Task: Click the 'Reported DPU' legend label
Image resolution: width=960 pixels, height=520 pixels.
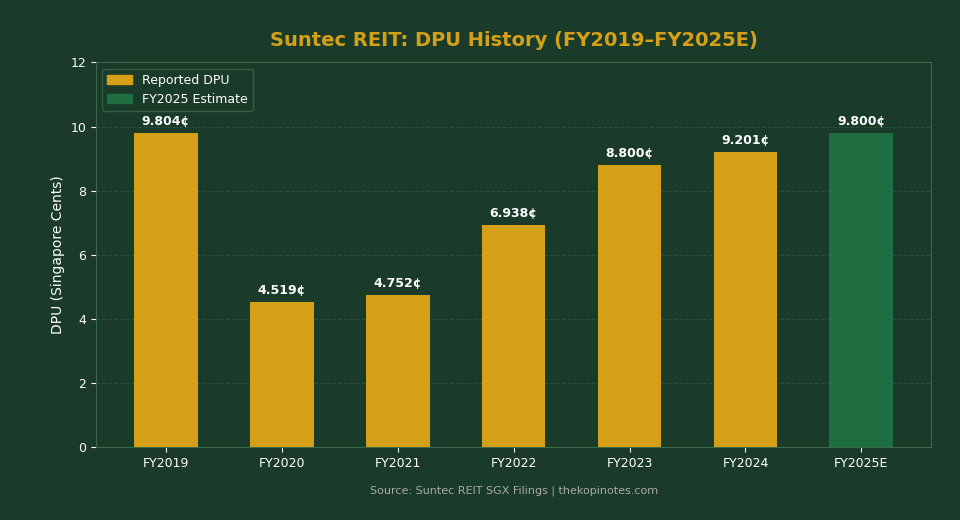Action: tap(186, 80)
